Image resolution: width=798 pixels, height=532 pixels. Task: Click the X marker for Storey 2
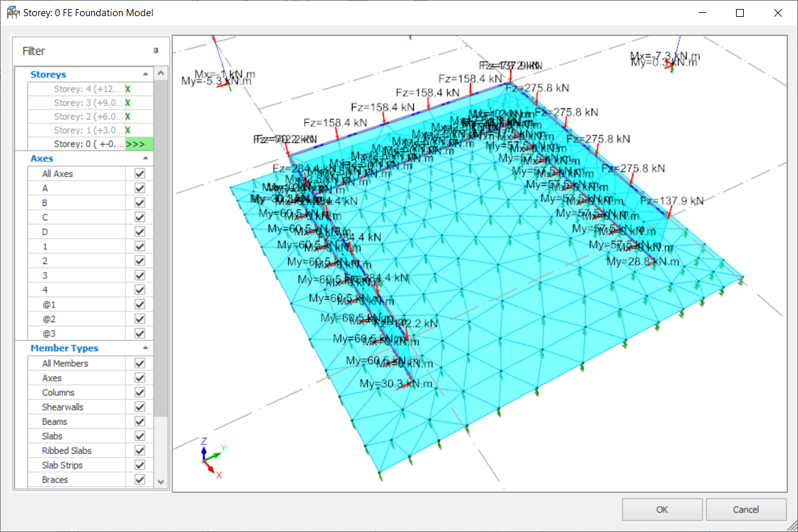(128, 117)
